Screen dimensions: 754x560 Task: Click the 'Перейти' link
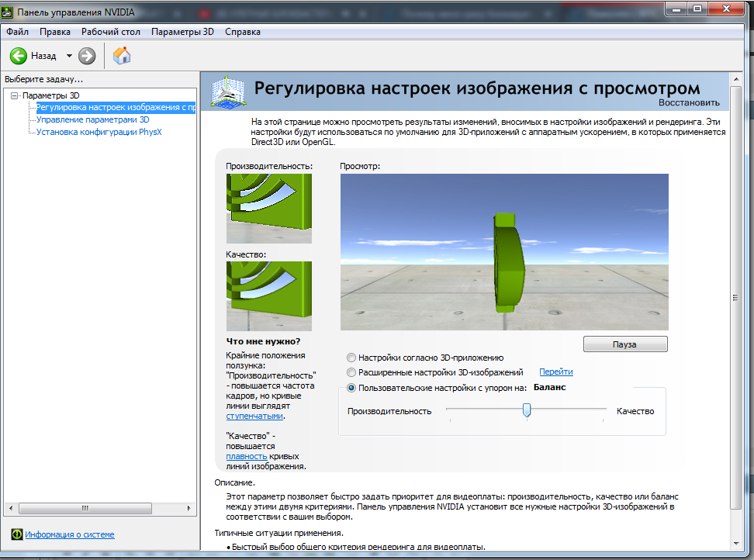(555, 372)
